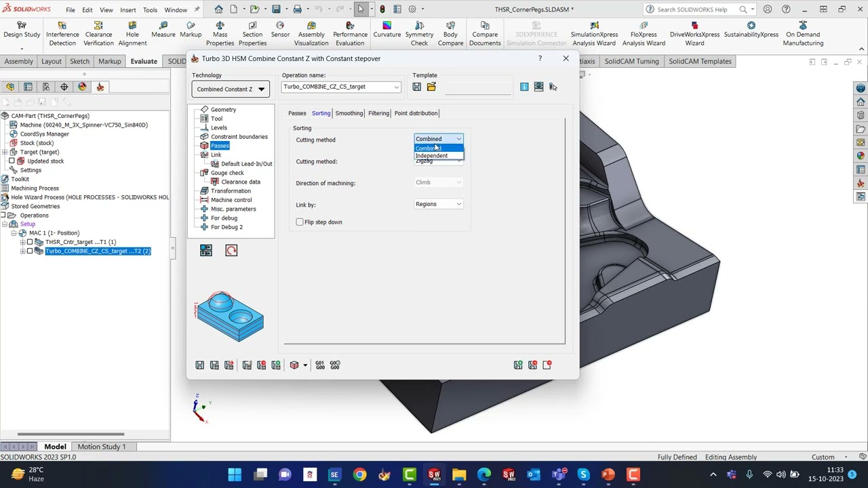Image resolution: width=868 pixels, height=488 pixels.
Task: Run the Curvature display tool
Action: tap(387, 30)
